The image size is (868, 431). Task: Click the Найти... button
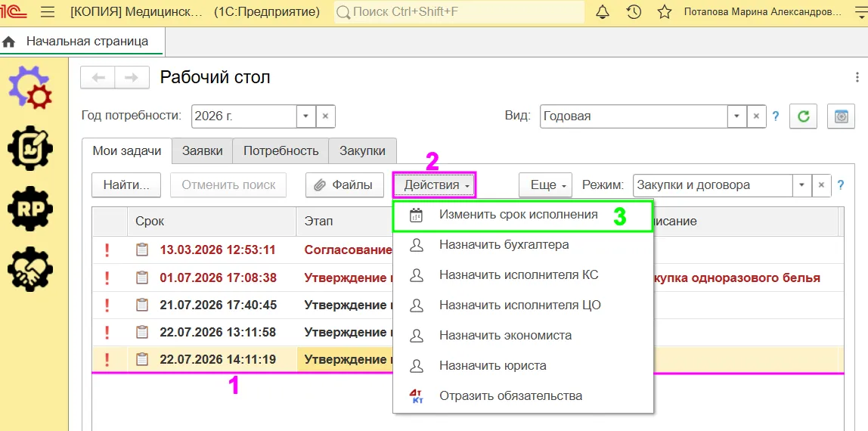[x=126, y=184]
